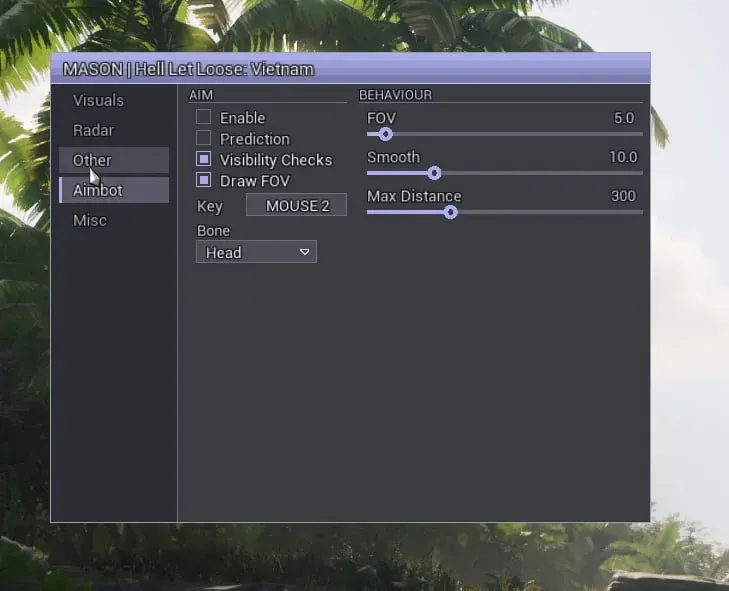
Task: Switch to the Radar tab
Action: point(113,130)
